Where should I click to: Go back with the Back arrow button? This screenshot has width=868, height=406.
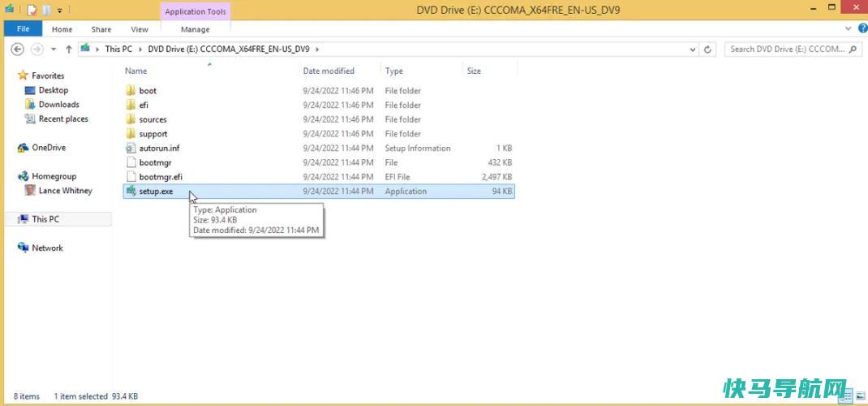[x=18, y=50]
